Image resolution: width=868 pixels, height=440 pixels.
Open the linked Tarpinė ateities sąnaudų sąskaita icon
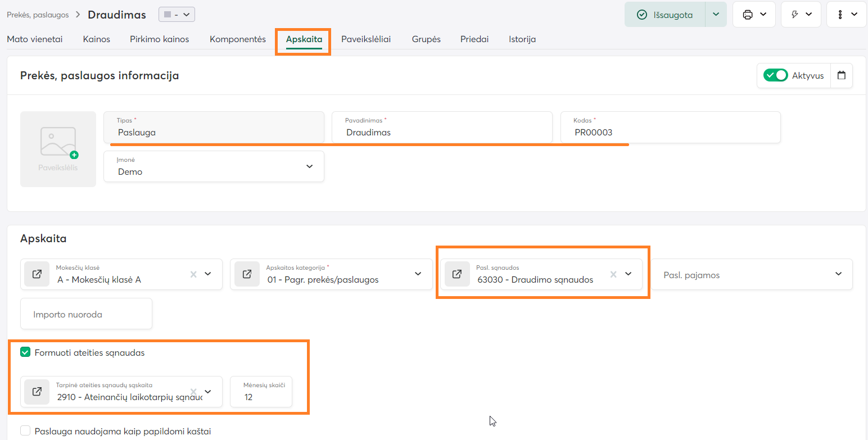37,392
